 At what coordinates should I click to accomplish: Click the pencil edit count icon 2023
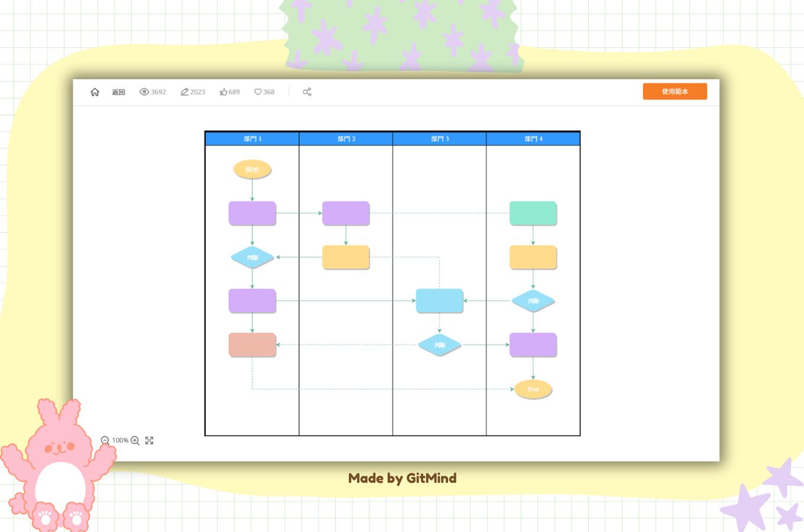[193, 92]
